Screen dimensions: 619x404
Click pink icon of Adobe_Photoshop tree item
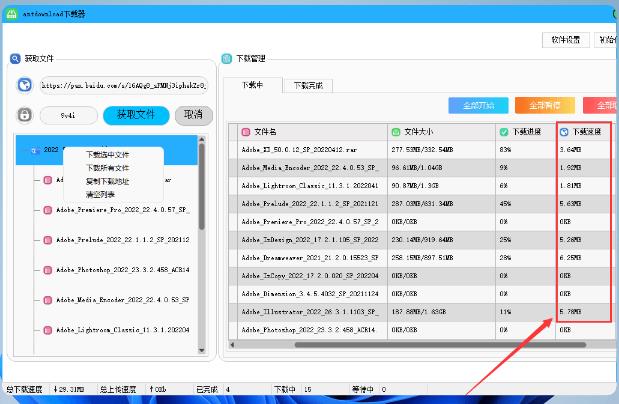tap(48, 270)
